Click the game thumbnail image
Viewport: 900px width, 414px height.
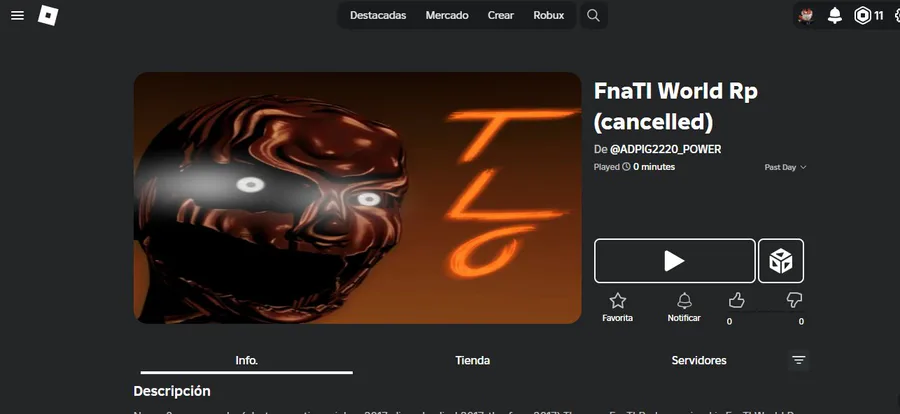click(358, 198)
